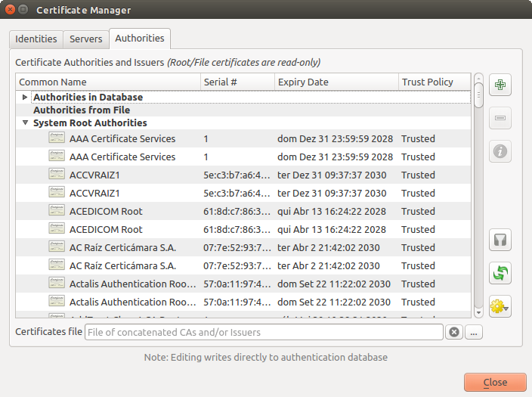
Task: Switch to the Identities tab
Action: 36,39
